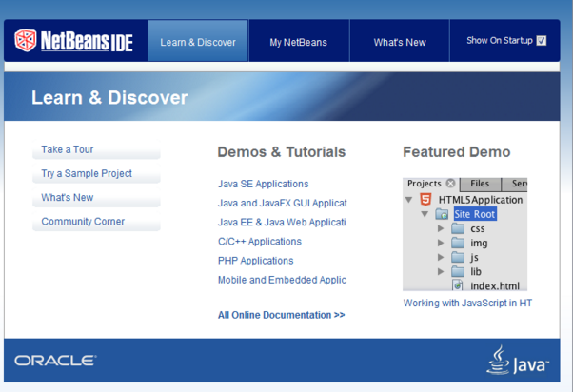Open the Community Corner button

pos(96,222)
